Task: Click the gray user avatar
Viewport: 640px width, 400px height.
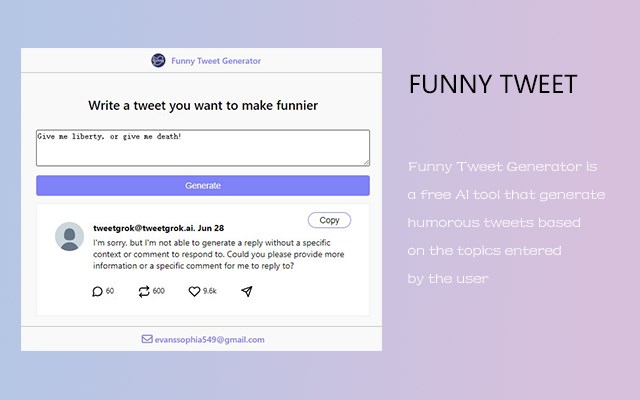Action: pyautogui.click(x=70, y=236)
